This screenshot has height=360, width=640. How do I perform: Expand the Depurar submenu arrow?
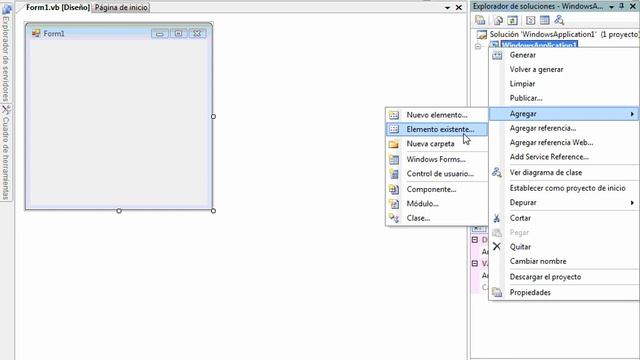pyautogui.click(x=632, y=203)
